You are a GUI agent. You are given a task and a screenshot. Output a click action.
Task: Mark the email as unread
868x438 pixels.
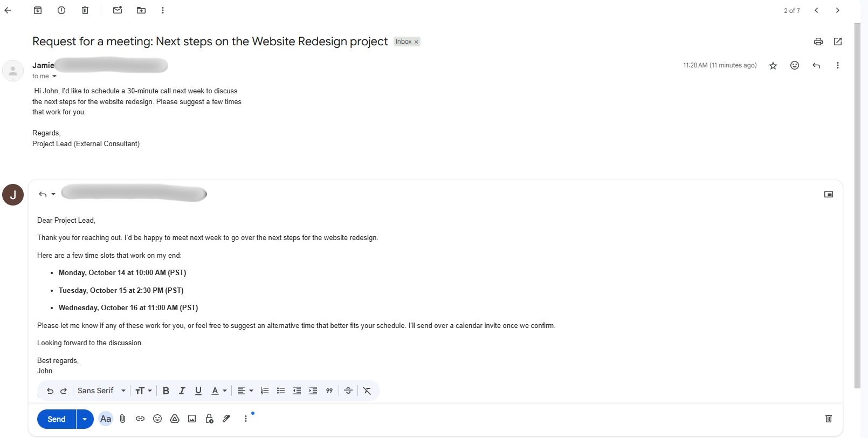118,10
